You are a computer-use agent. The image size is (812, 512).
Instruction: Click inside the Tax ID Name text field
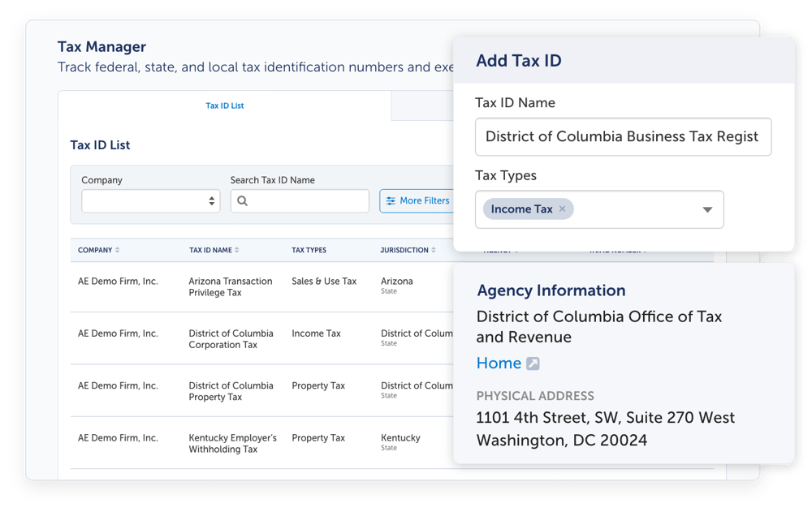623,137
